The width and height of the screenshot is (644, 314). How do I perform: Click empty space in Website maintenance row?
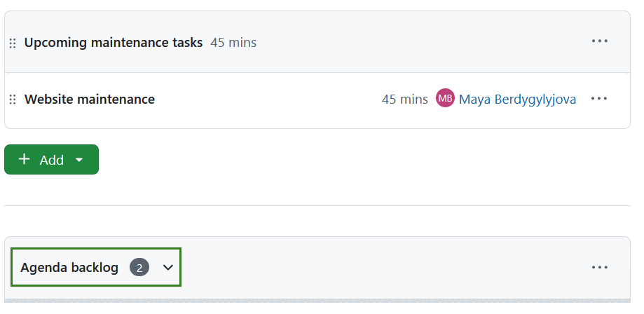click(266, 100)
